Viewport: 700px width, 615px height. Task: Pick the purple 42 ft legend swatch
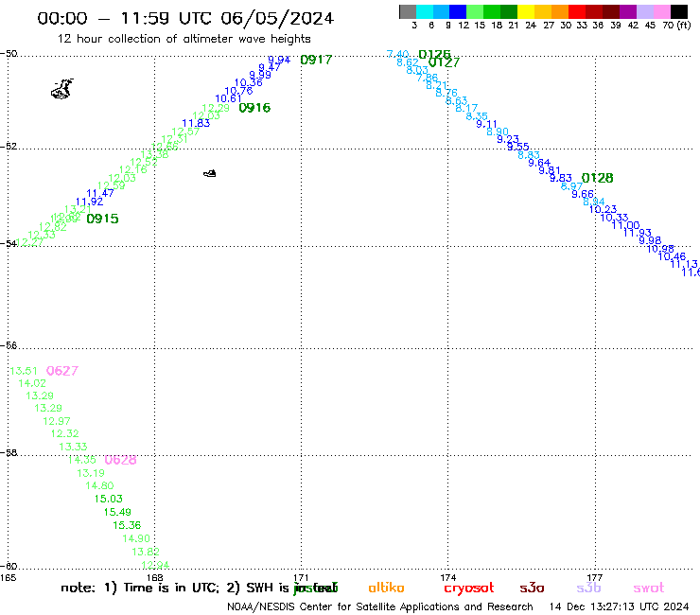coord(628,11)
